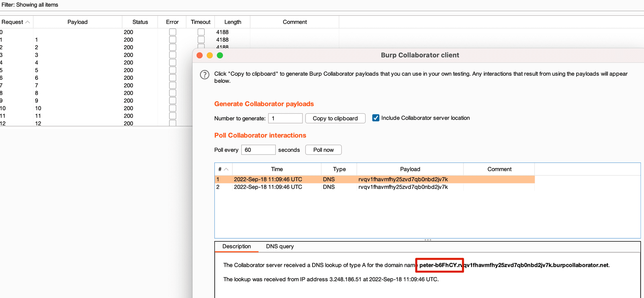Switch to the Description tab

tap(236, 246)
